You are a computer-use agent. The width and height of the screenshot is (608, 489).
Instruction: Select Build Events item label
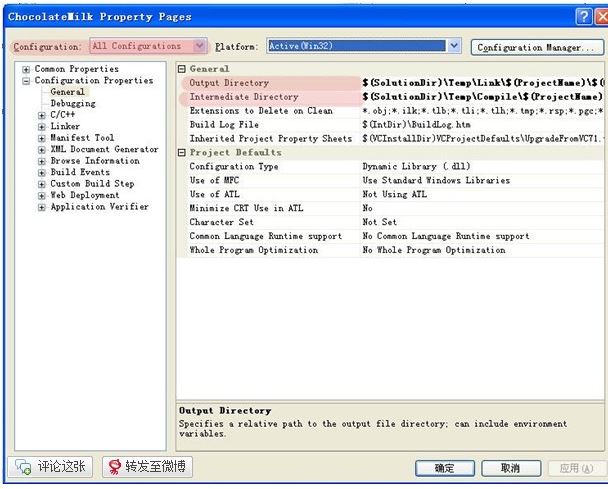80,172
